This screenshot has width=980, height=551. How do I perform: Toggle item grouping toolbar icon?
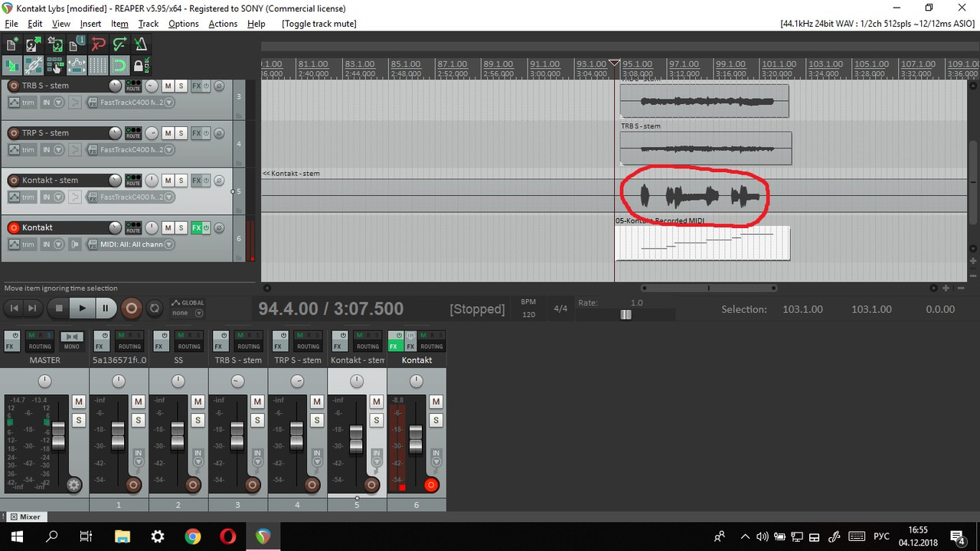coord(34,65)
